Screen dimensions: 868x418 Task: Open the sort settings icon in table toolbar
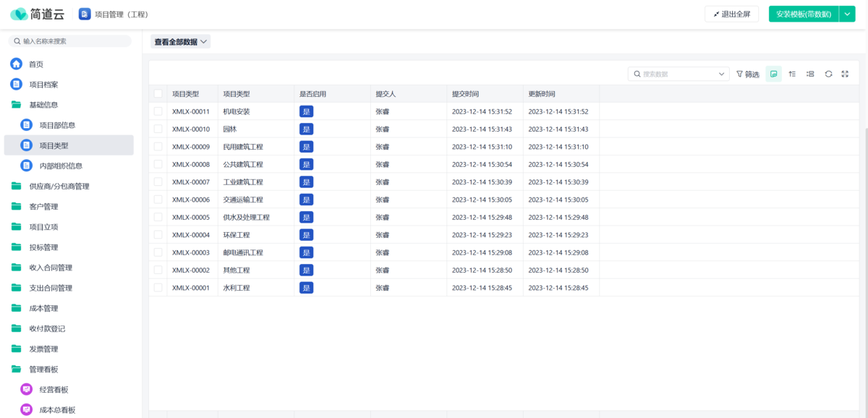click(x=792, y=74)
